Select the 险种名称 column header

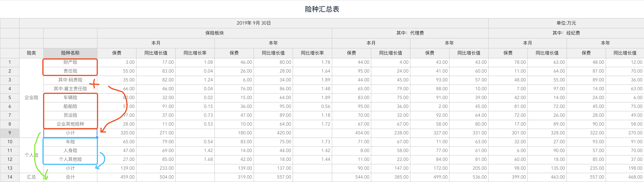[70, 53]
